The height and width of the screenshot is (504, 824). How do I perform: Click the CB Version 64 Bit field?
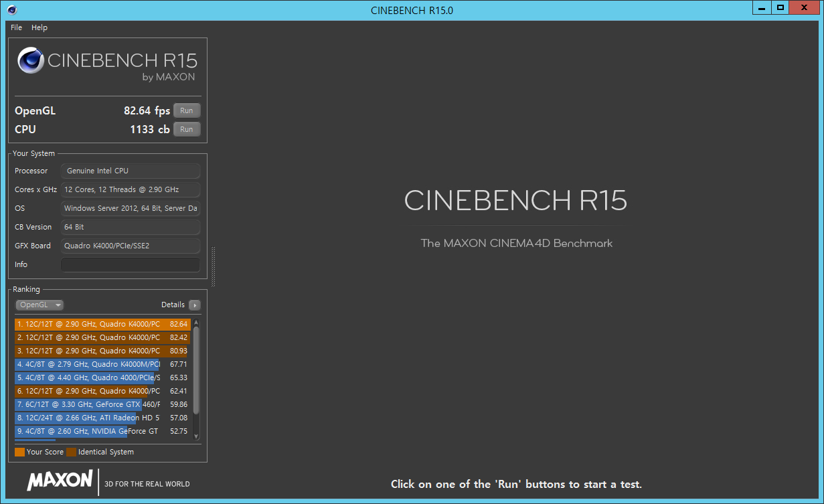[131, 227]
